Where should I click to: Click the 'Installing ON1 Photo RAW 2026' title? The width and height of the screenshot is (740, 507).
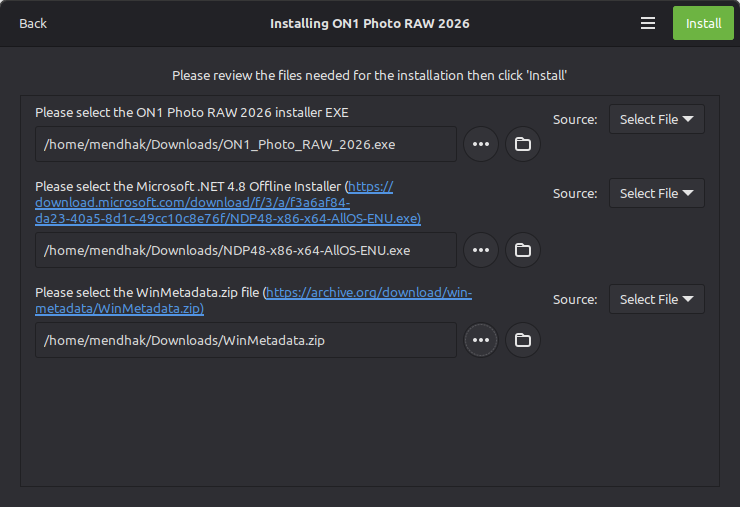[x=370, y=24]
